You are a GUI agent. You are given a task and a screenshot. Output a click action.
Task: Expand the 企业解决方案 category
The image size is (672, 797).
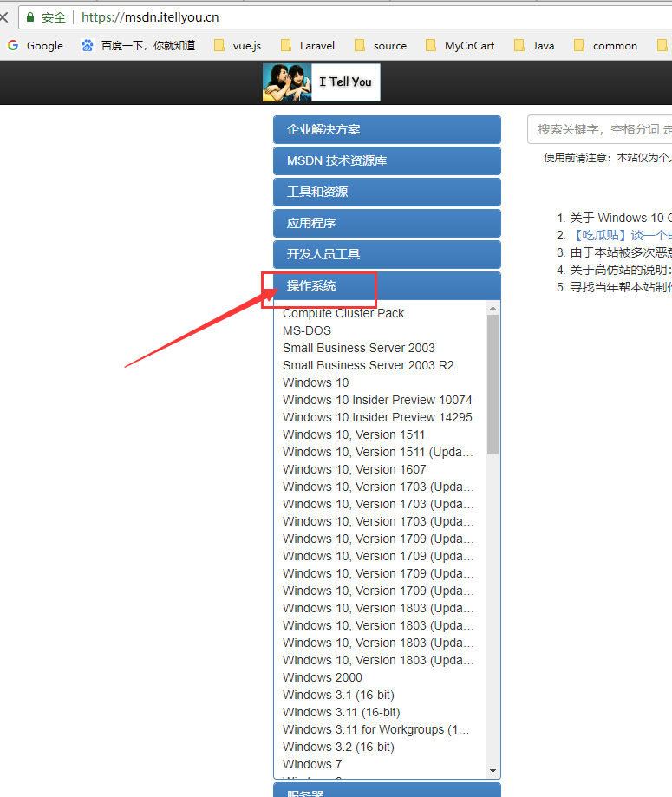pyautogui.click(x=387, y=129)
